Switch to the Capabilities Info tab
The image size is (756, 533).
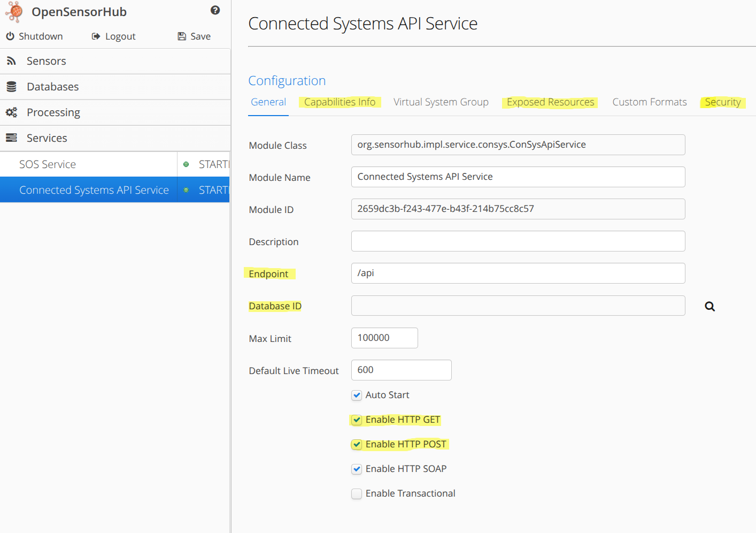(340, 102)
